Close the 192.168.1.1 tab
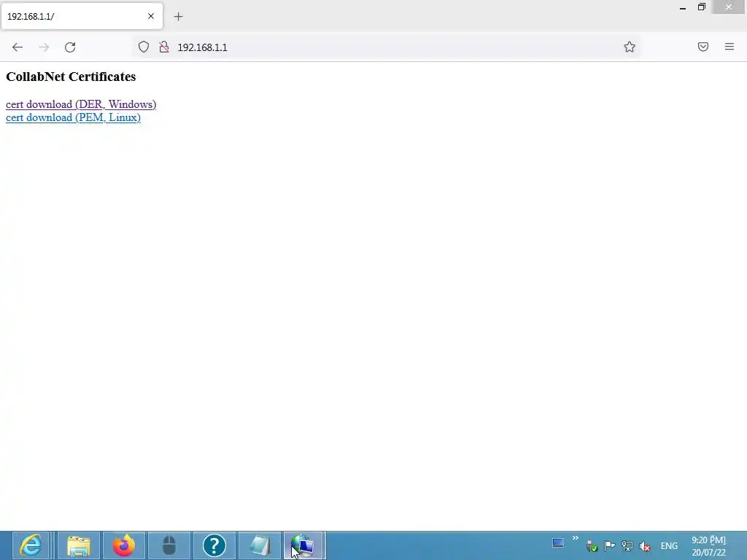This screenshot has width=747, height=560. tap(151, 16)
